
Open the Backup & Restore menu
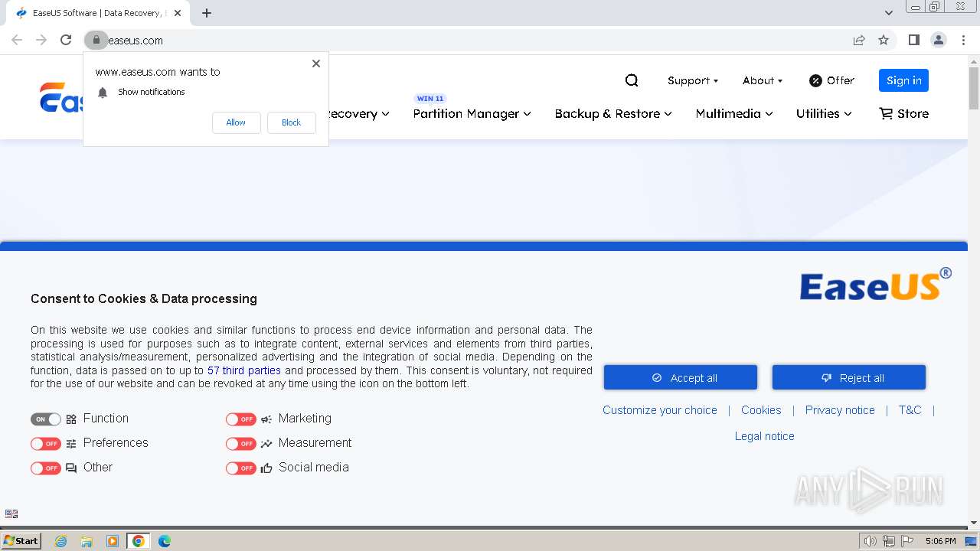point(613,113)
